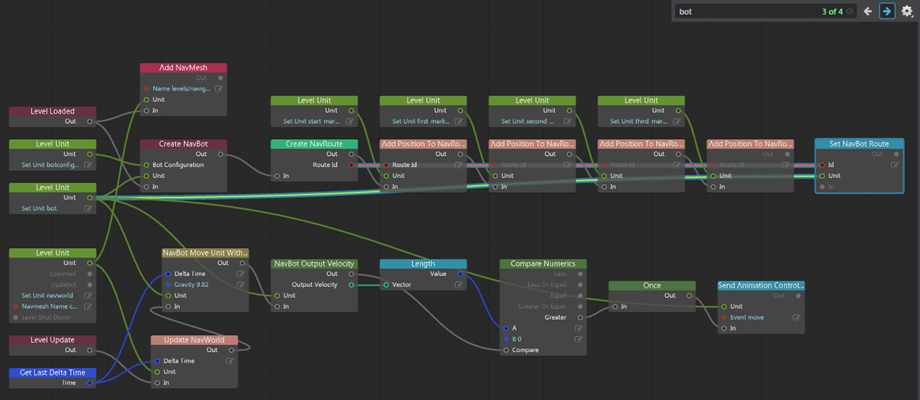Click Greater output port on Compare Numerics
Screen dimensions: 920x400
pyautogui.click(x=580, y=317)
